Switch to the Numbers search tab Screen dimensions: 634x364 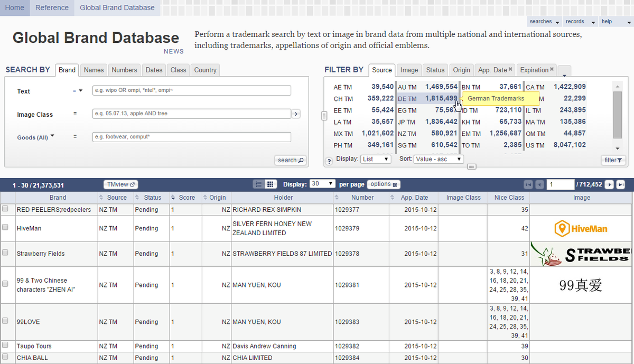(x=125, y=70)
